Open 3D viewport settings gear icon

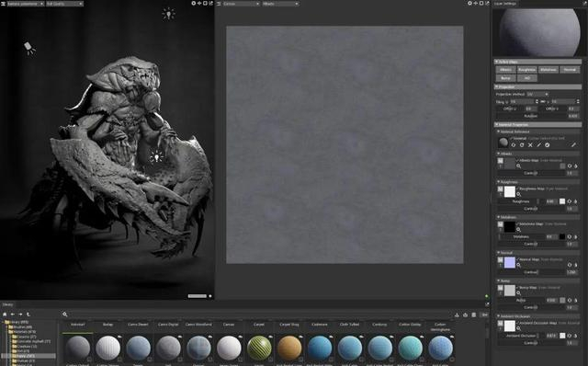194,3
